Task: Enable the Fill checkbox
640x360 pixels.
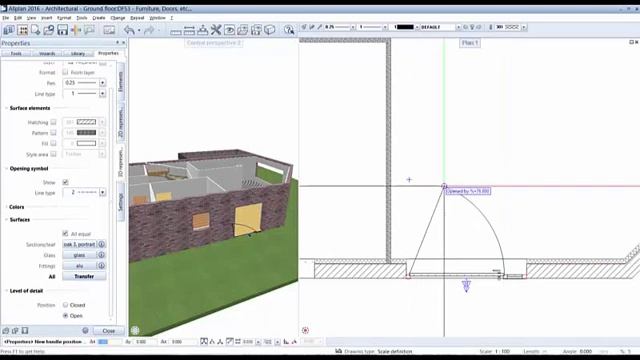Action: coord(53,143)
